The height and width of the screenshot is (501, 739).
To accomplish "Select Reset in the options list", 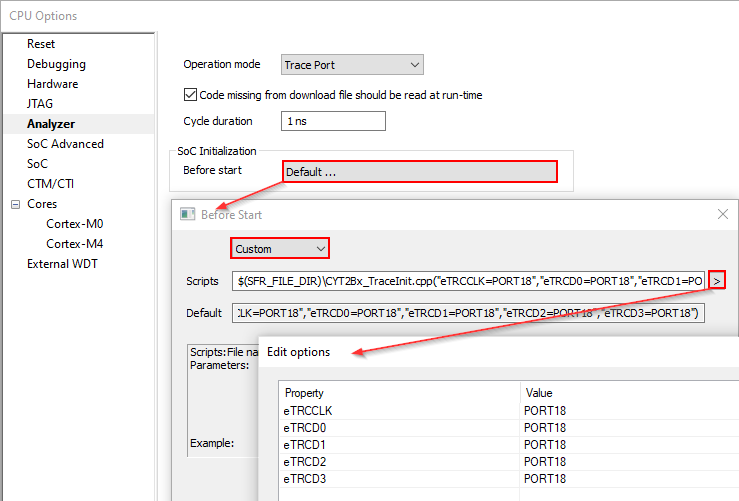I will [x=41, y=44].
